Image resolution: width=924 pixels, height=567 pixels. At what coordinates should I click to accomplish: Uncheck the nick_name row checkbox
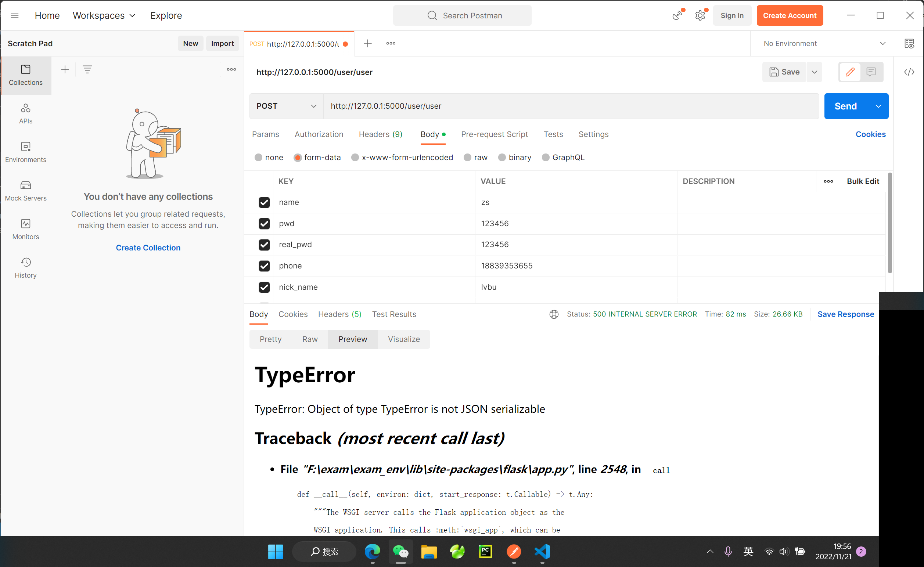pyautogui.click(x=264, y=287)
